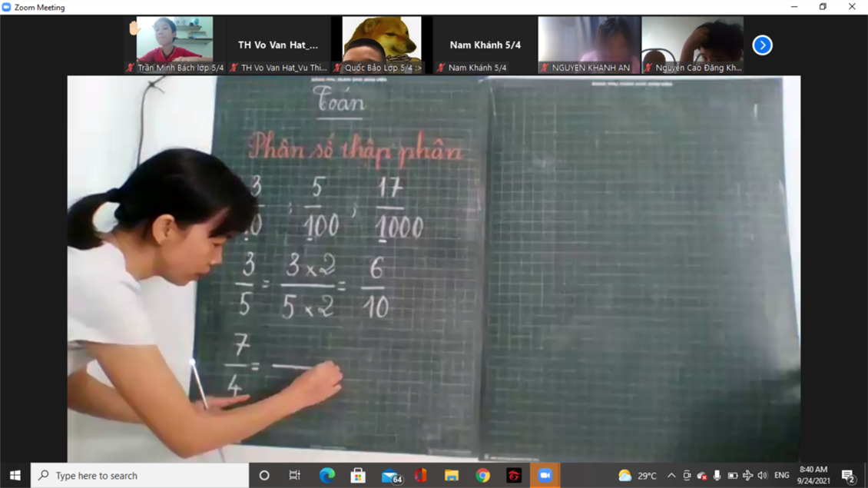Expand the hidden system tray icons
This screenshot has height=488, width=868.
[671, 476]
